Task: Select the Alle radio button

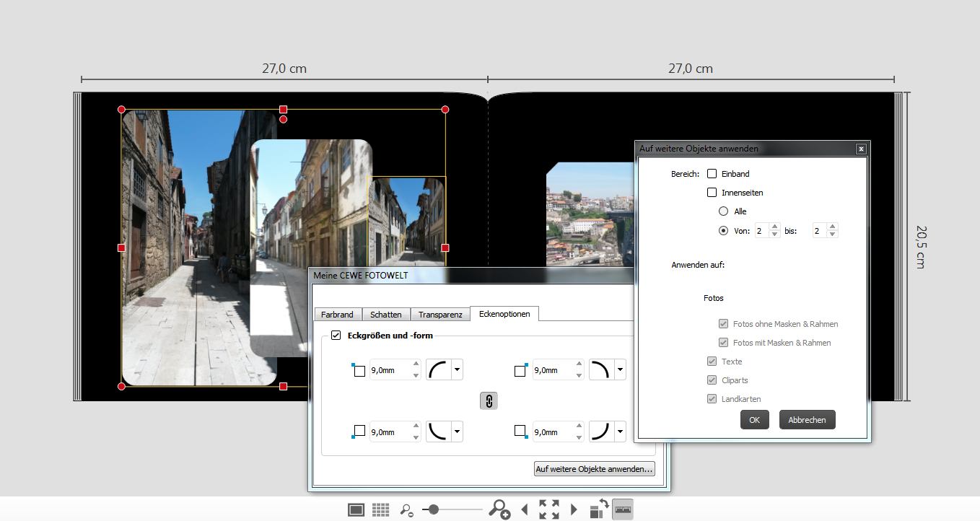Action: (723, 211)
